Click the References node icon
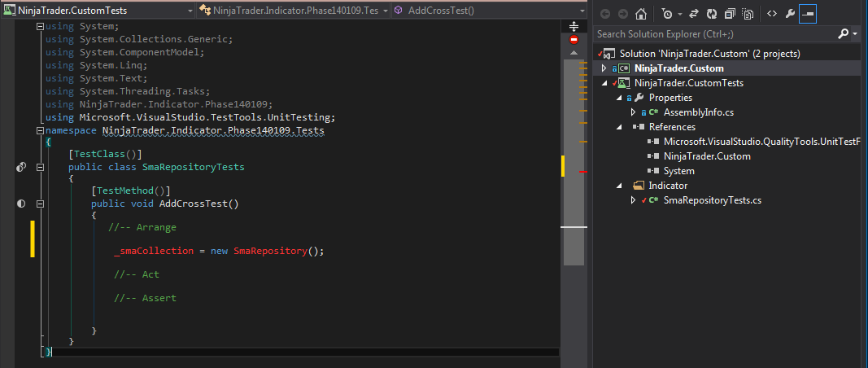 point(639,128)
